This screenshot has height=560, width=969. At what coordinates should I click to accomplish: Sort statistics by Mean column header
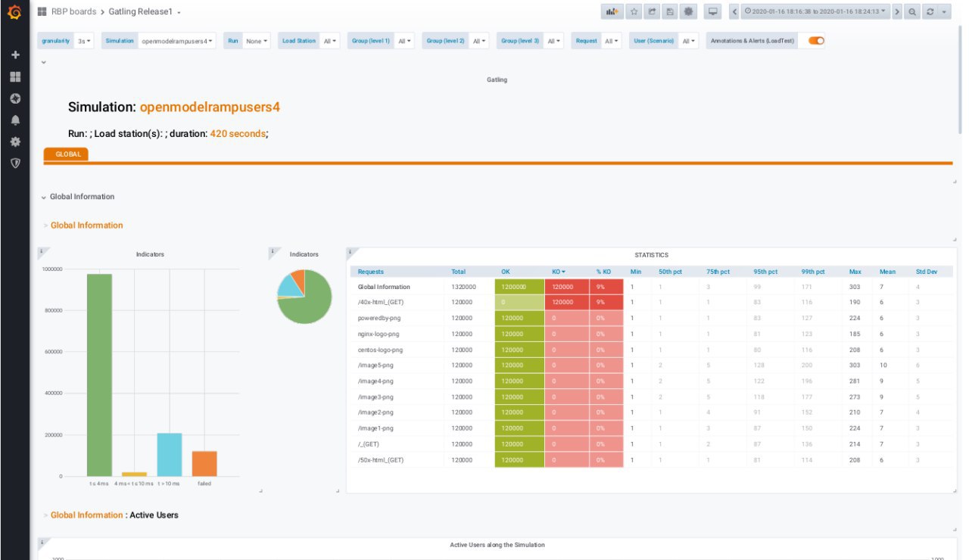tap(887, 271)
